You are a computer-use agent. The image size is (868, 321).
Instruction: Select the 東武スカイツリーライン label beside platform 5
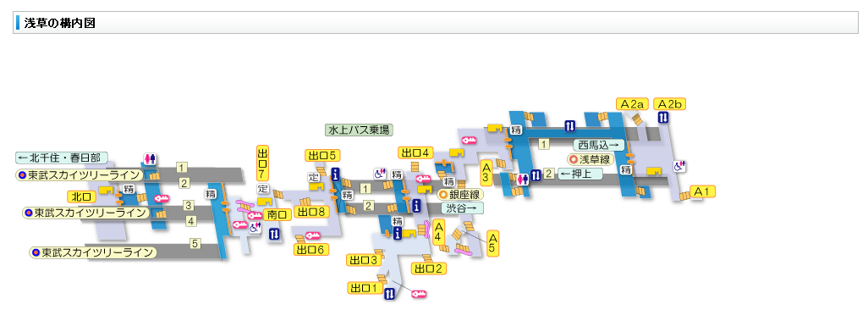[94, 252]
